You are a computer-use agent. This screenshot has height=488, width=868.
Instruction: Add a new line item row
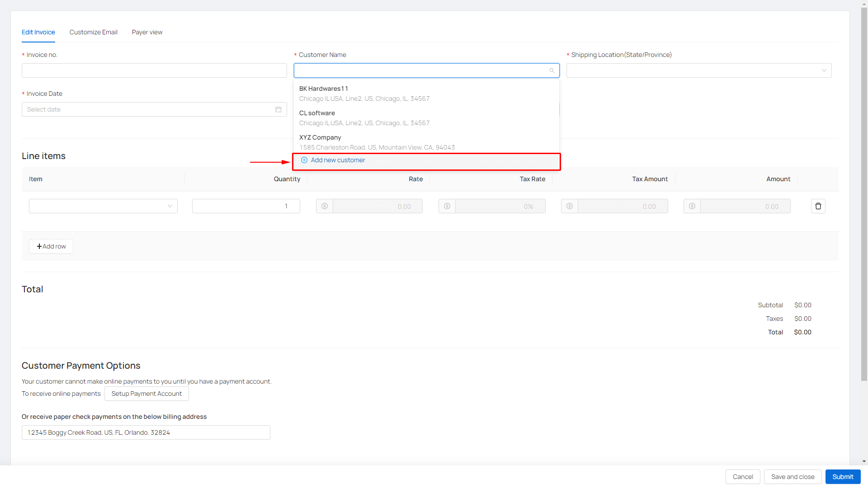point(51,246)
